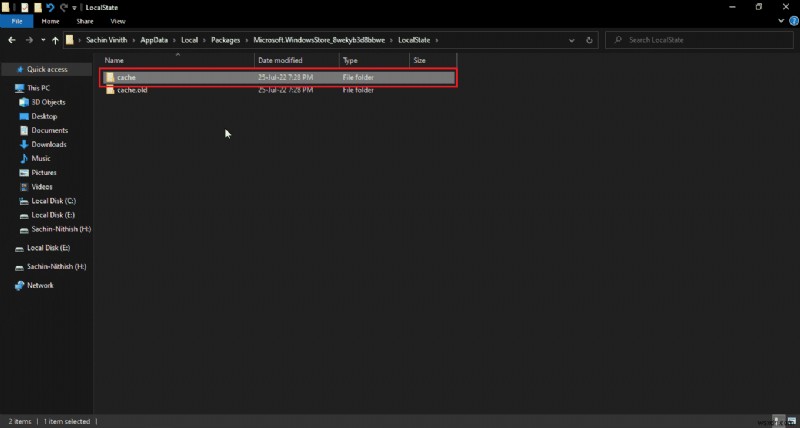
Task: Go up one level with Up arrow
Action: click(55, 40)
